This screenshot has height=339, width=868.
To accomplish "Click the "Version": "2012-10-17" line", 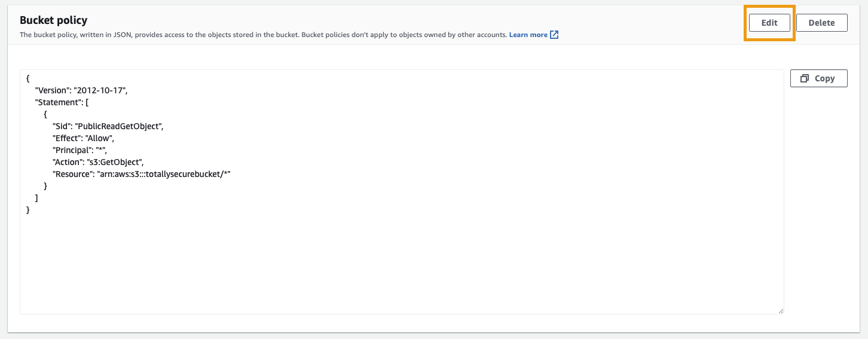I will [81, 90].
